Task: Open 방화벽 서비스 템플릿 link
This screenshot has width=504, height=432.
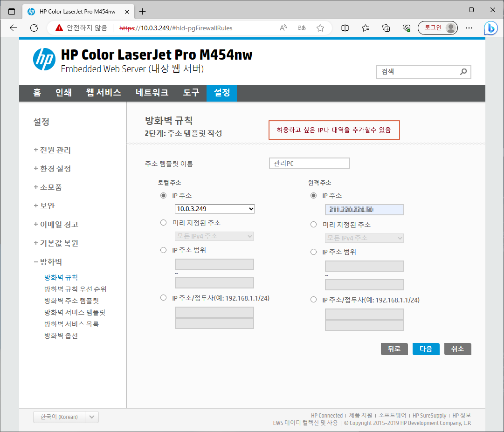Action: click(75, 312)
